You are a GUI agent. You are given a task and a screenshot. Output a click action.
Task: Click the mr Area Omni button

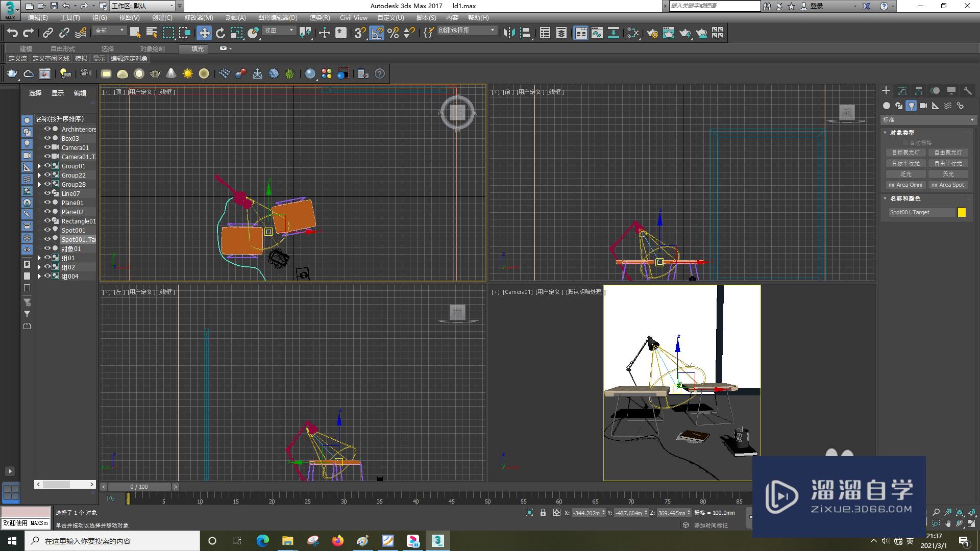pyautogui.click(x=906, y=185)
